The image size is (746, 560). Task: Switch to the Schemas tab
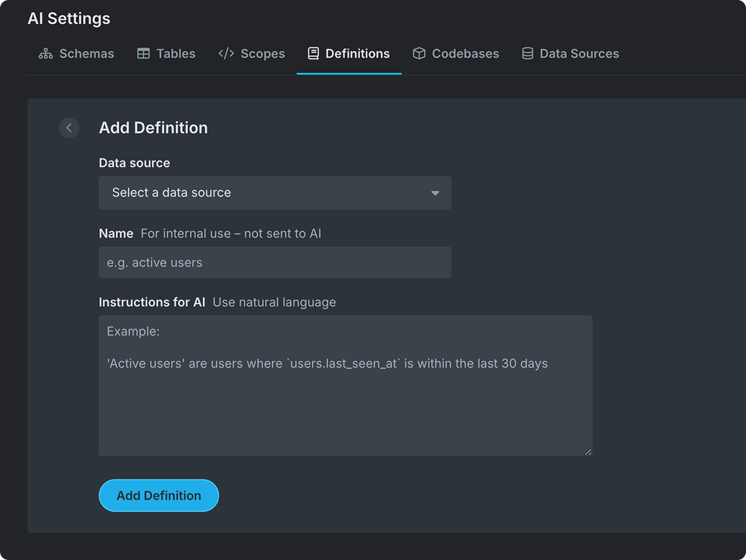click(86, 54)
